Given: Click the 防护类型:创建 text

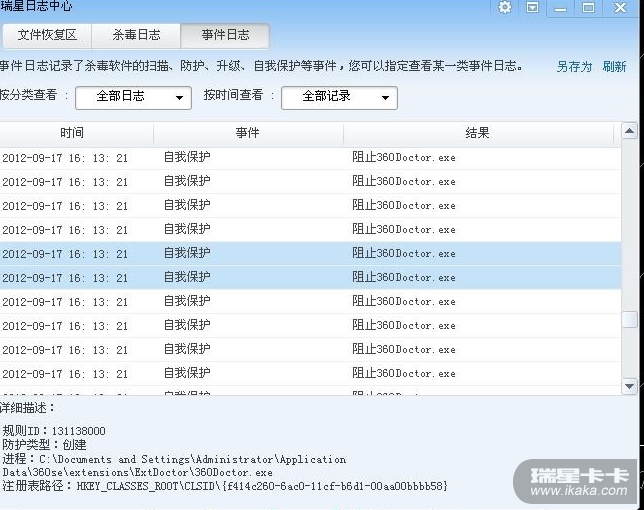Looking at the screenshot, I should pos(44,445).
